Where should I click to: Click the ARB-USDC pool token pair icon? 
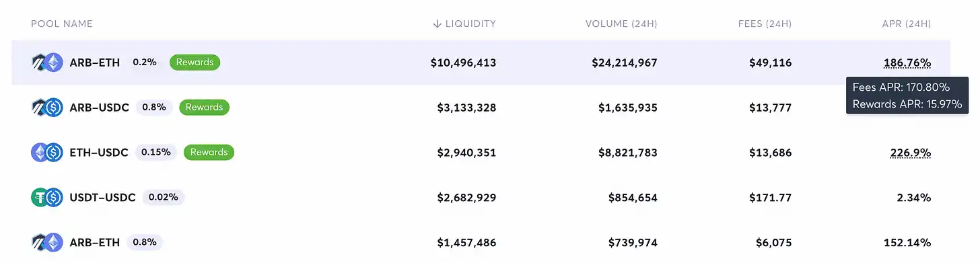coord(47,108)
